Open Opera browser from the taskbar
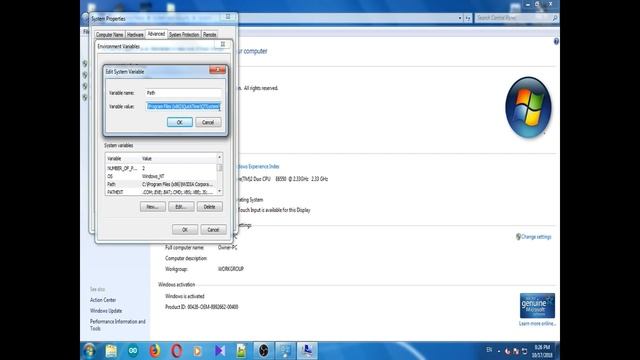This screenshot has width=640, height=360. (x=176, y=351)
